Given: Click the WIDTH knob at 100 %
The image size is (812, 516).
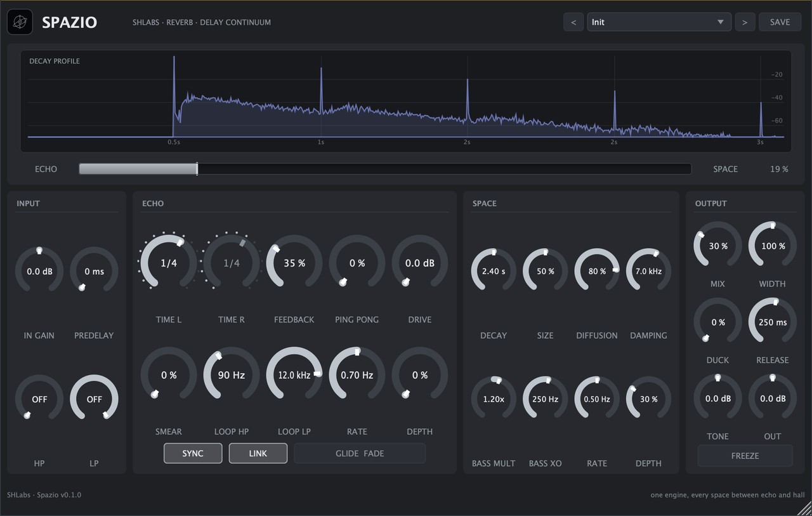Looking at the screenshot, I should click(773, 246).
